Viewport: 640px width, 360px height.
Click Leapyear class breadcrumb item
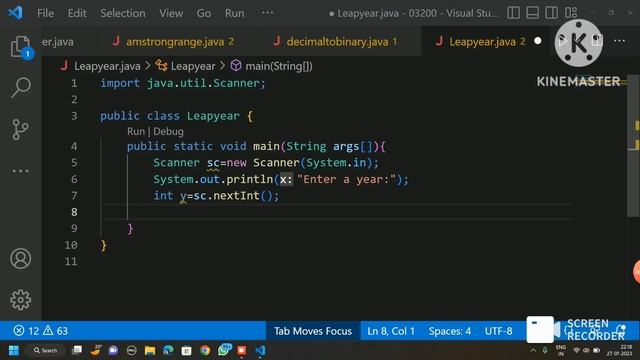(193, 66)
